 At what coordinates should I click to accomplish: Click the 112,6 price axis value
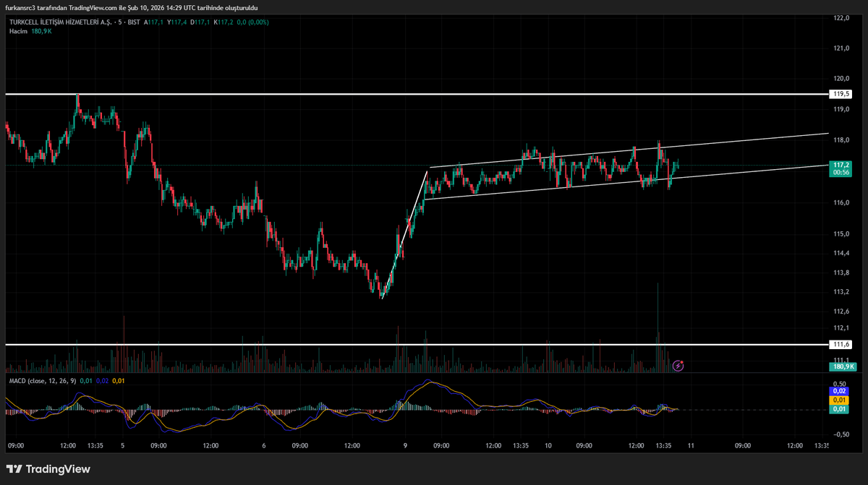tap(841, 312)
